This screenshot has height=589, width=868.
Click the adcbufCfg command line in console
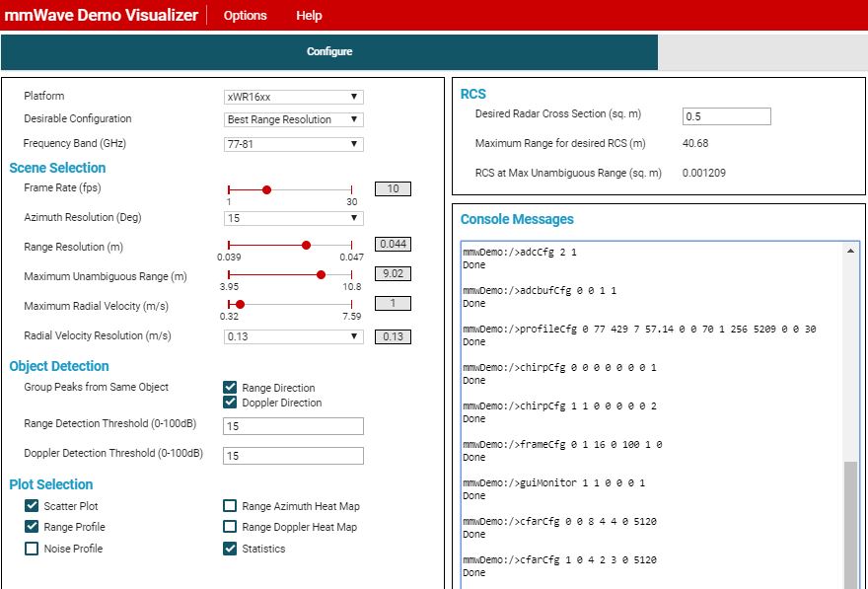click(540, 291)
